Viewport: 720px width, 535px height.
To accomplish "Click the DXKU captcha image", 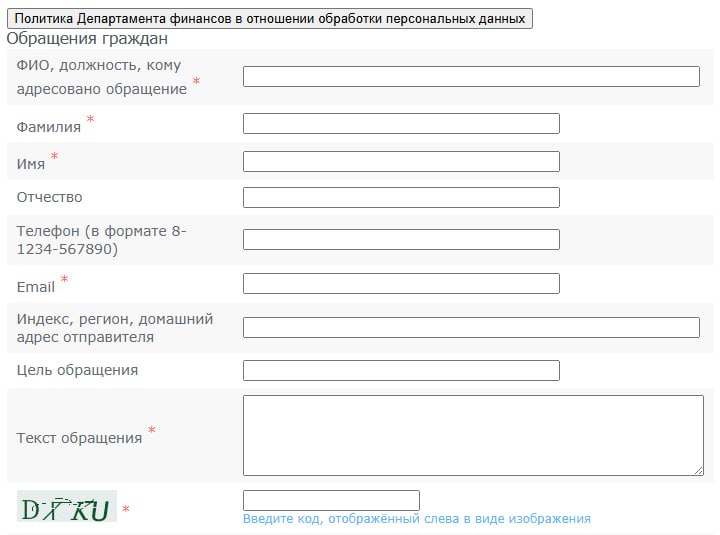I will [67, 506].
